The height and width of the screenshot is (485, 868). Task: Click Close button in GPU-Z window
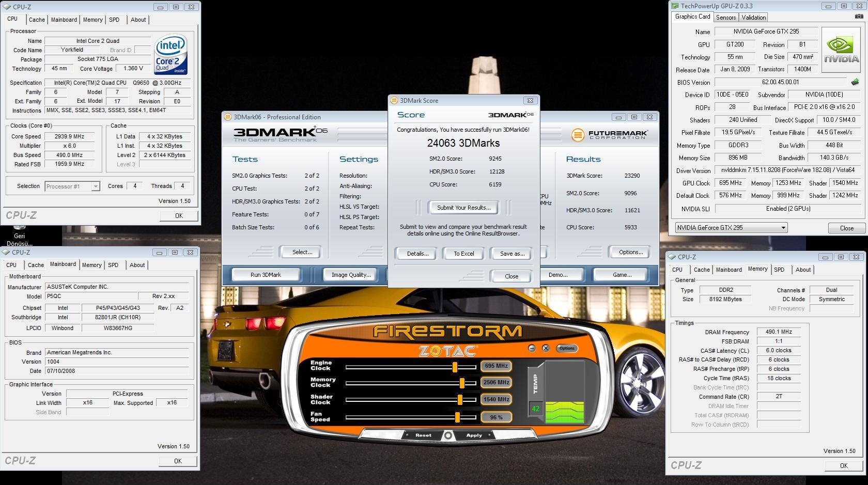[846, 228]
